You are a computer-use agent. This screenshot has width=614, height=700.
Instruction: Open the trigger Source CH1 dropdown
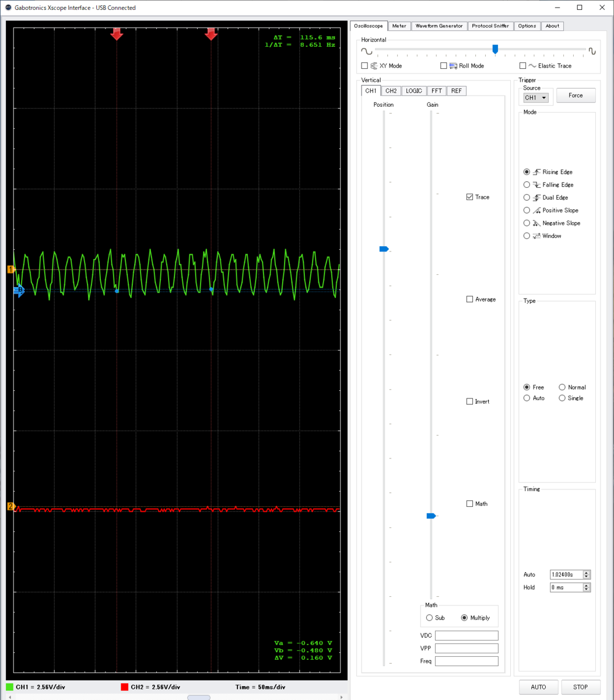535,97
